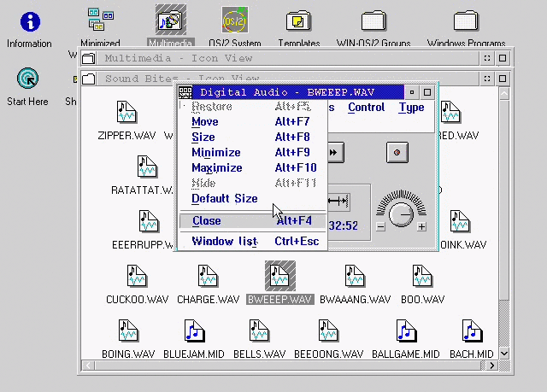Select the RATATTAT.WAV file icon
This screenshot has height=392, width=547.
pyautogui.click(x=147, y=167)
